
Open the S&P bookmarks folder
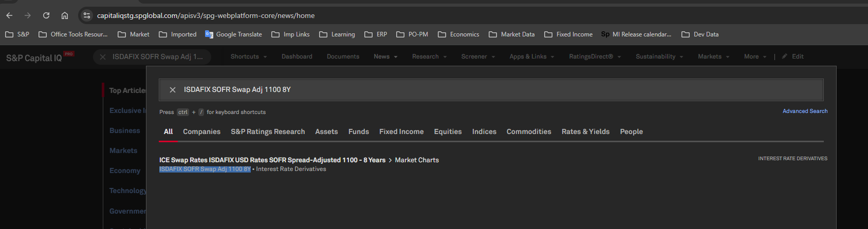point(17,34)
